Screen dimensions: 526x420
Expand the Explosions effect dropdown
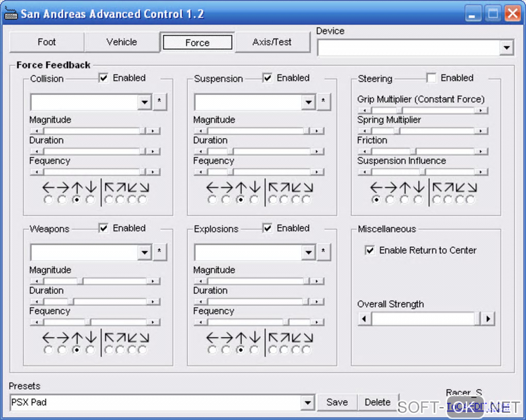point(308,252)
